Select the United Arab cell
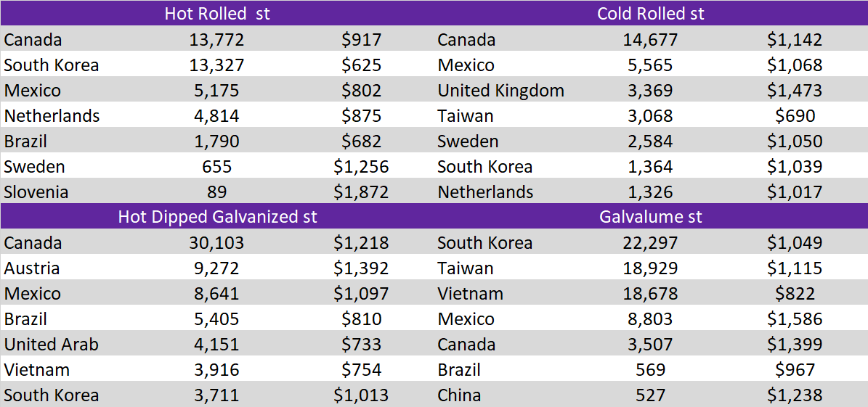The height and width of the screenshot is (407, 868). (x=51, y=345)
